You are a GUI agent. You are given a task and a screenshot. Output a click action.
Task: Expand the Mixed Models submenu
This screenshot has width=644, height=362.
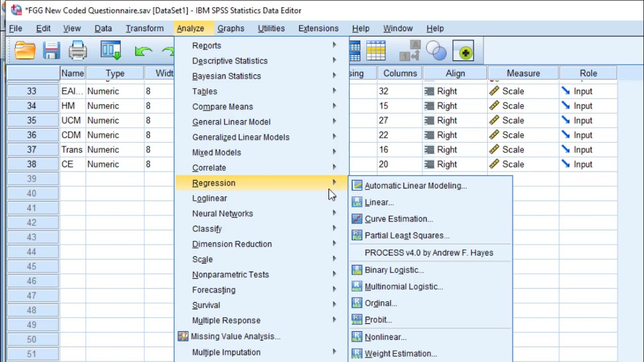click(x=262, y=152)
